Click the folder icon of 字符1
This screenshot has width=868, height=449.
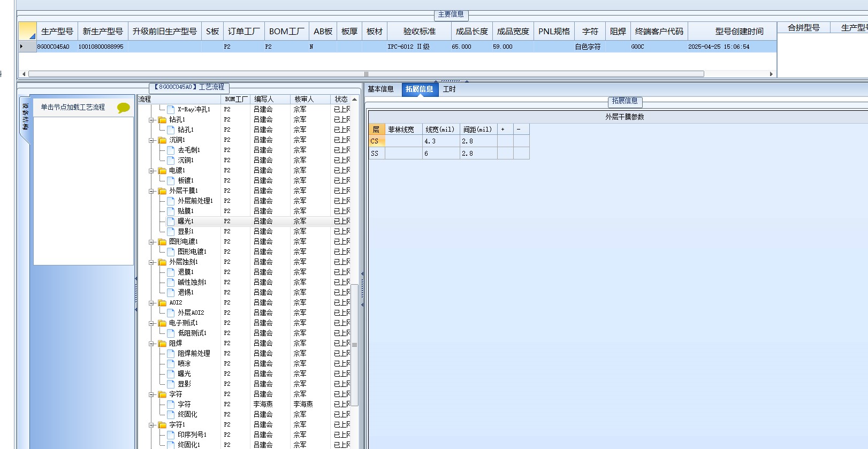(x=162, y=425)
